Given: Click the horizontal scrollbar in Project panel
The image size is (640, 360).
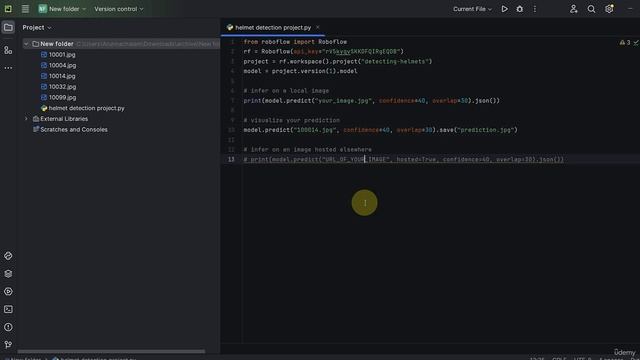Looking at the screenshot, I should click(111, 351).
